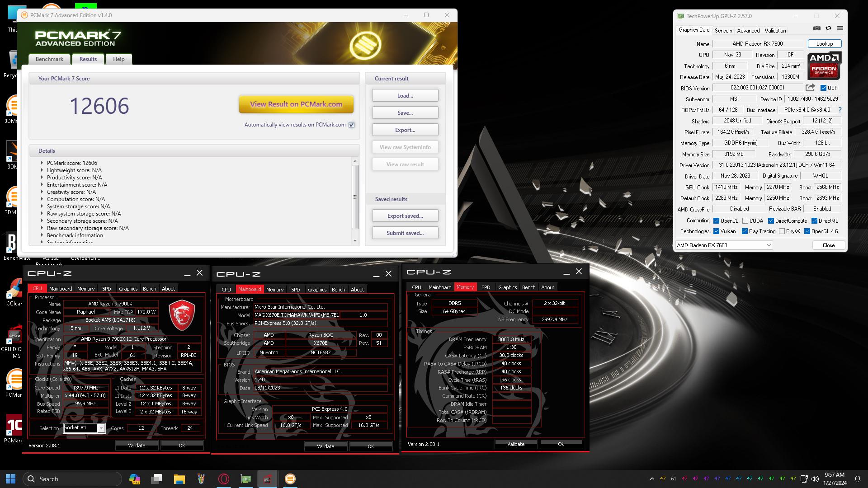Toggle the Vulkan checkbox
868x488 pixels.
pyautogui.click(x=716, y=231)
